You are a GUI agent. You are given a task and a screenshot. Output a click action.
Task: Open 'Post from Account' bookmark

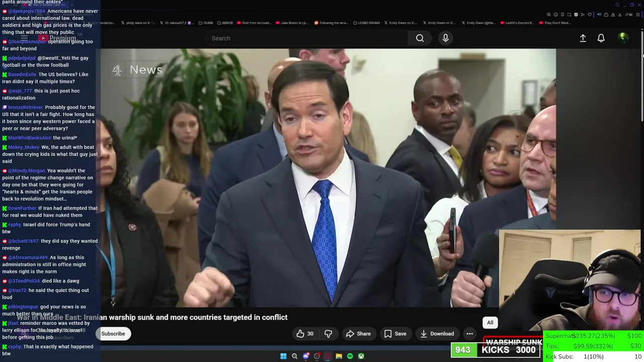point(254,23)
